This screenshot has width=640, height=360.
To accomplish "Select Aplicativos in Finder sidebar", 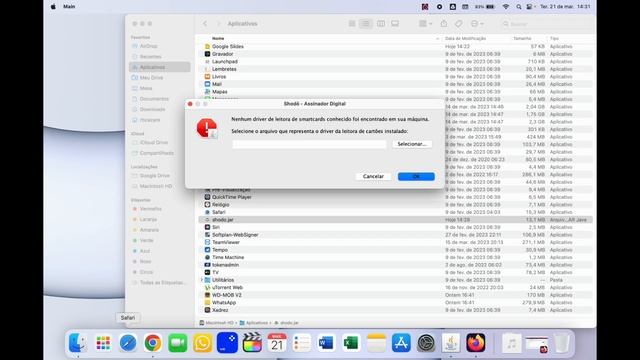I will point(160,67).
